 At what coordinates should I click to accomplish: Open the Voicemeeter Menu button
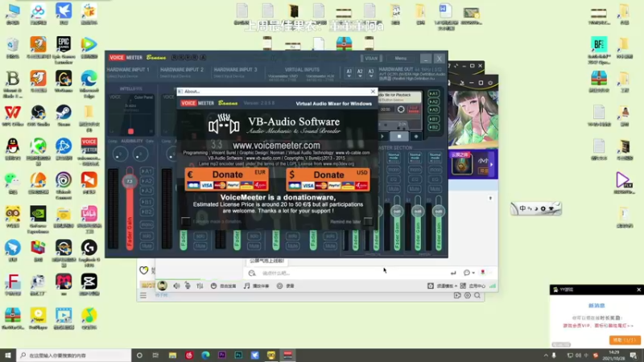pos(400,58)
